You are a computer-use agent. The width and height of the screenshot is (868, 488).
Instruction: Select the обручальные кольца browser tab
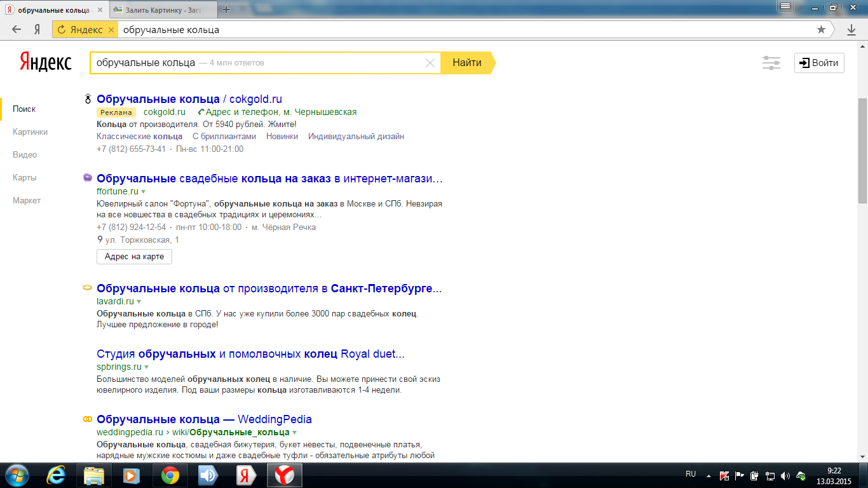pos(55,10)
